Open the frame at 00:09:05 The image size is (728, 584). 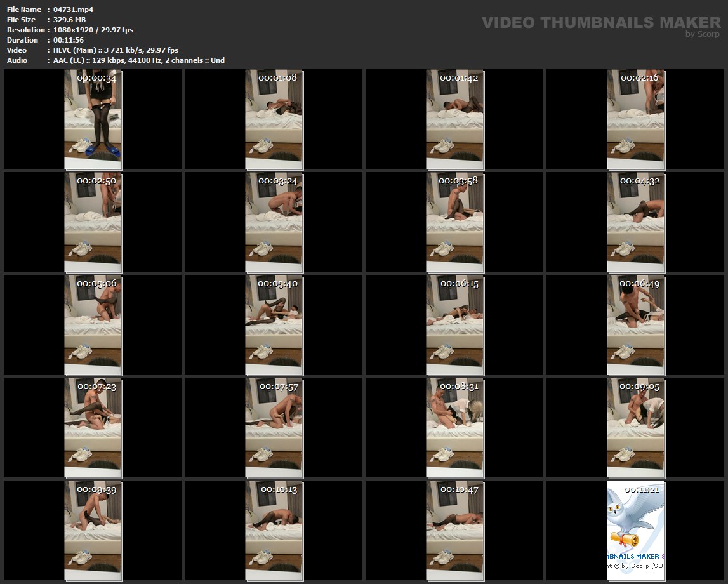click(635, 428)
